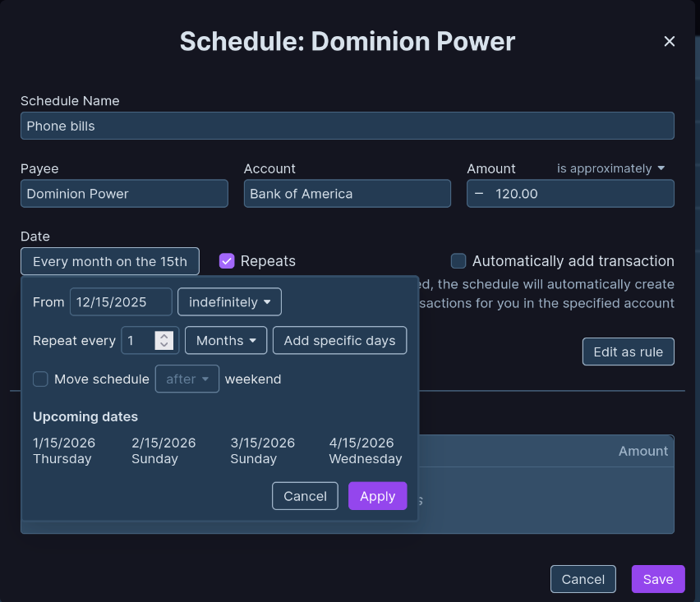Open the Months frequency dropdown
700x602 pixels.
pos(226,340)
